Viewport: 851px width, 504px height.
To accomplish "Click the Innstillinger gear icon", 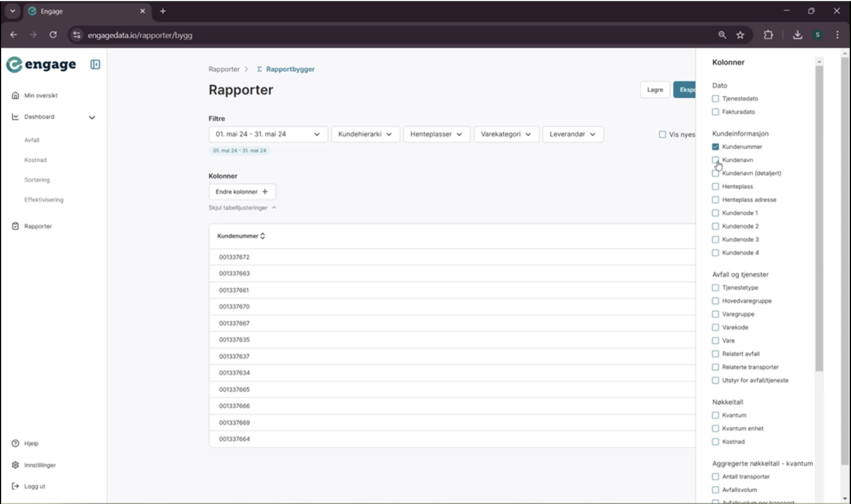I will coord(15,465).
